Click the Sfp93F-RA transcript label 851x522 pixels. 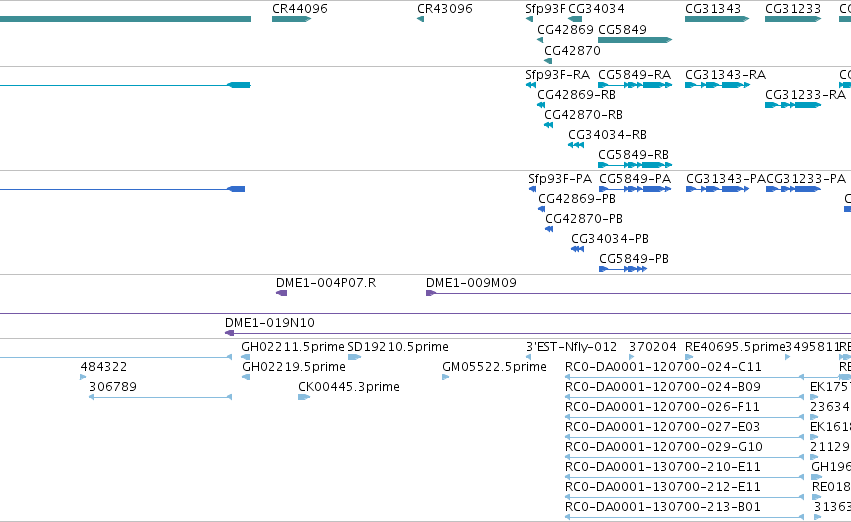pos(557,74)
